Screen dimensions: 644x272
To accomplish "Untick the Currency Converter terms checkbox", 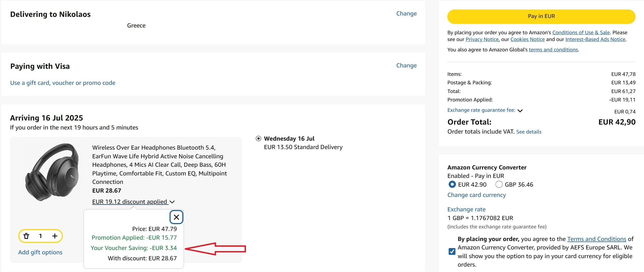I will [452, 251].
